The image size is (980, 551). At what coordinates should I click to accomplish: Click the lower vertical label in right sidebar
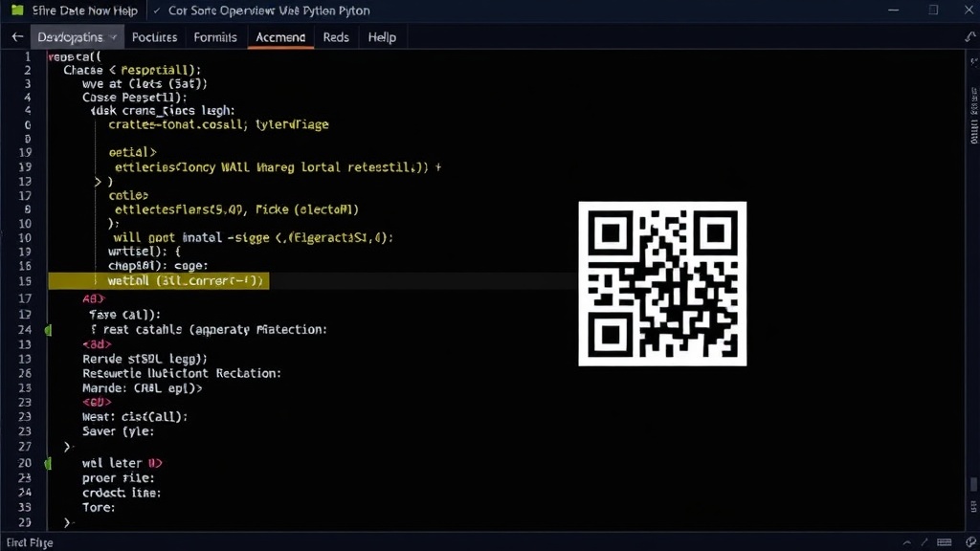pyautogui.click(x=973, y=132)
